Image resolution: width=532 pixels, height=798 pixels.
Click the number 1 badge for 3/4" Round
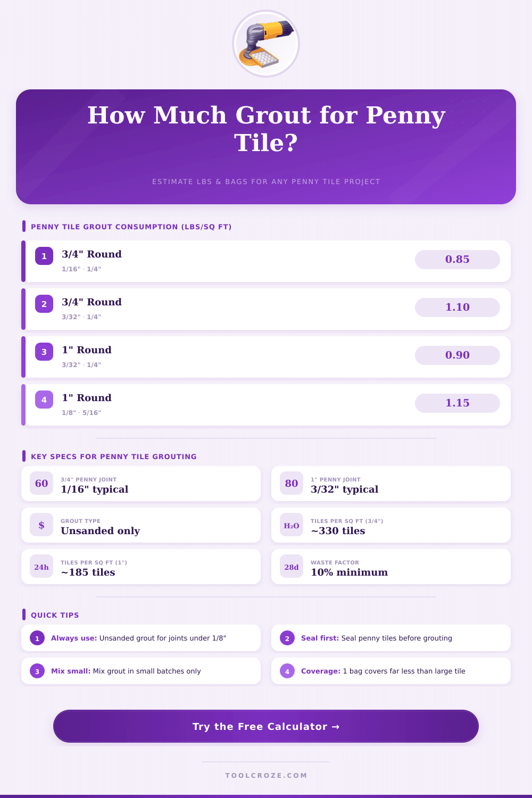coord(44,256)
